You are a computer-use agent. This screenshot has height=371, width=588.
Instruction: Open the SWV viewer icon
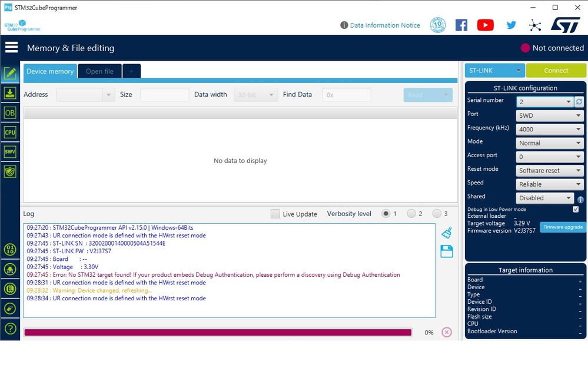(x=10, y=151)
